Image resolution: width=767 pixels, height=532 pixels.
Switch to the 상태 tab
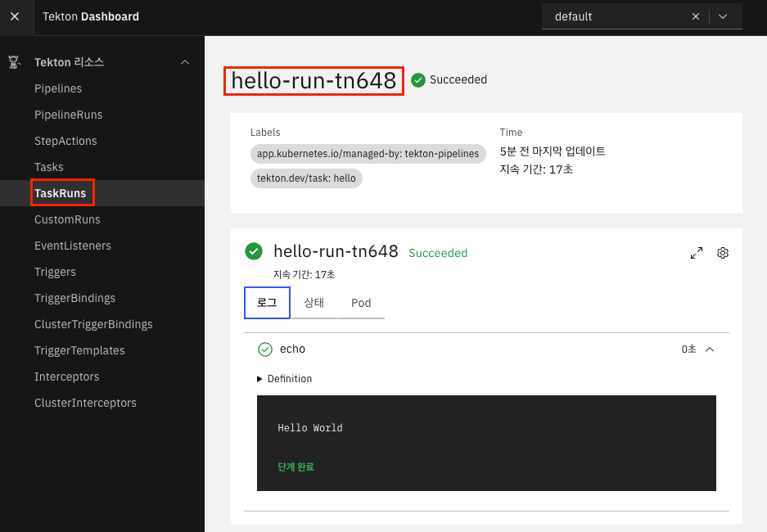[x=314, y=303]
